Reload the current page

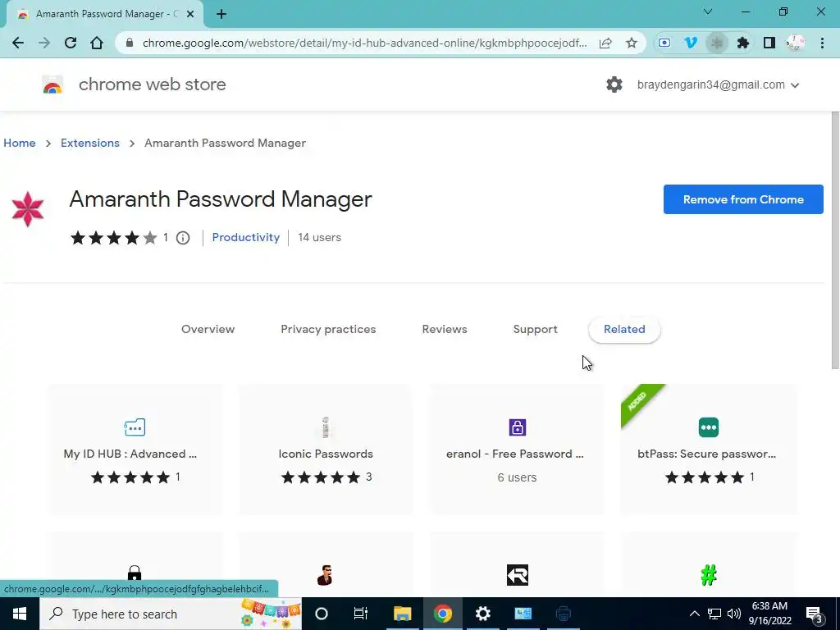point(71,43)
